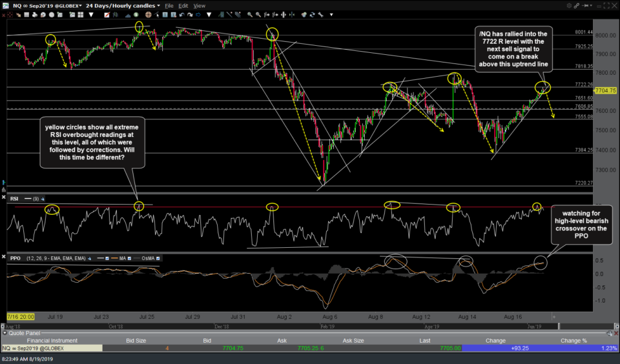The height and width of the screenshot is (364, 620).
Task: Click the Last column header
Action: 425,341
